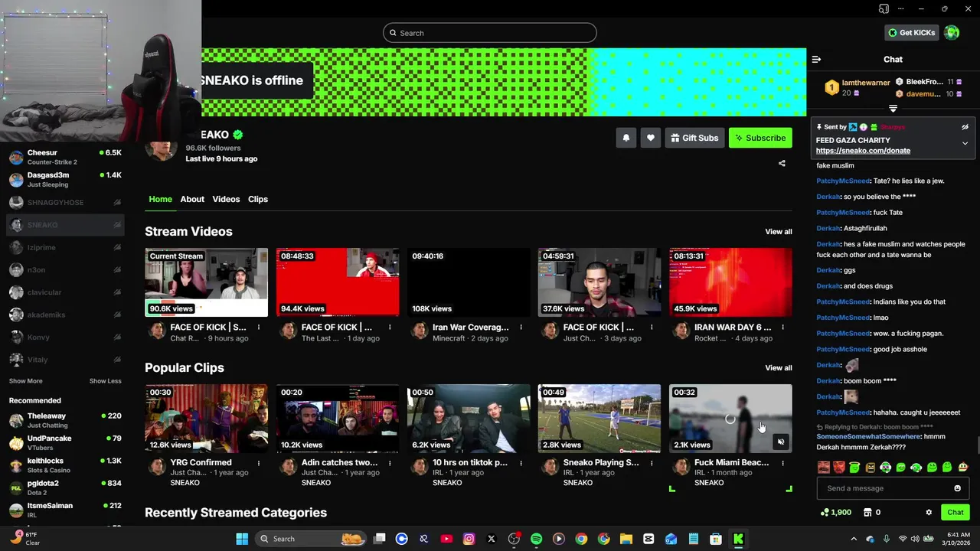Screen dimensions: 980x551
Task: Open the YRG Confirmed clip thumbnail
Action: [207, 419]
